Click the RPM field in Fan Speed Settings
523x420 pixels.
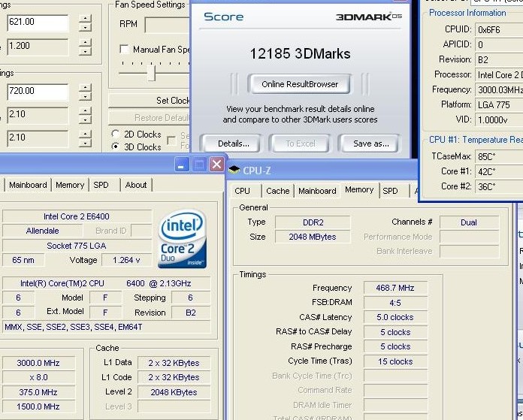(x=168, y=25)
